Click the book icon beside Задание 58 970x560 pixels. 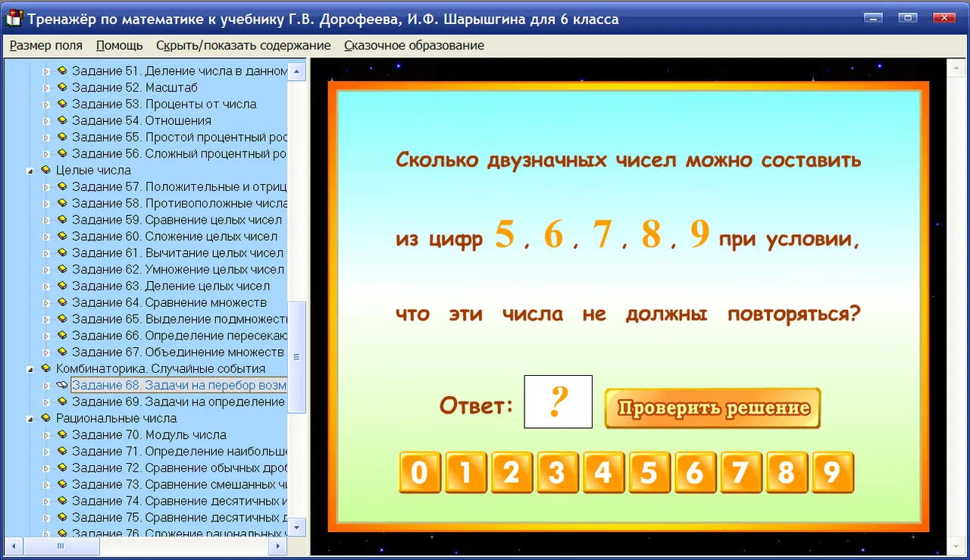point(62,203)
